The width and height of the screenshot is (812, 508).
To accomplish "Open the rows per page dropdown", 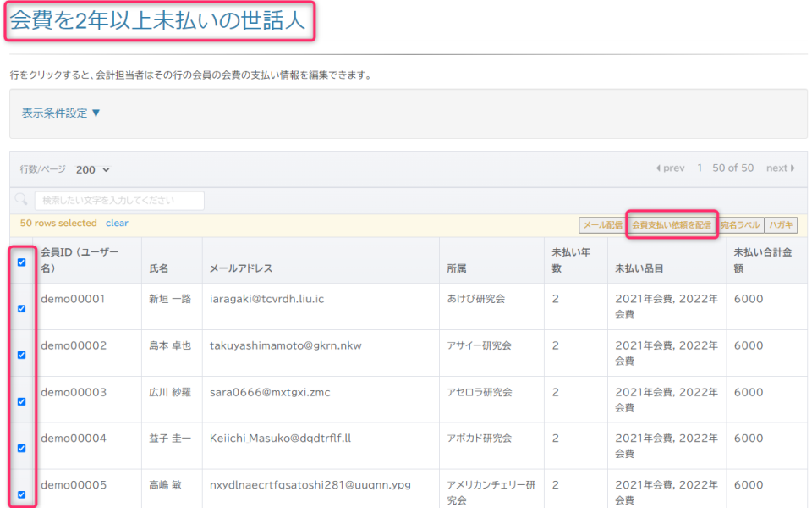I will [x=93, y=169].
